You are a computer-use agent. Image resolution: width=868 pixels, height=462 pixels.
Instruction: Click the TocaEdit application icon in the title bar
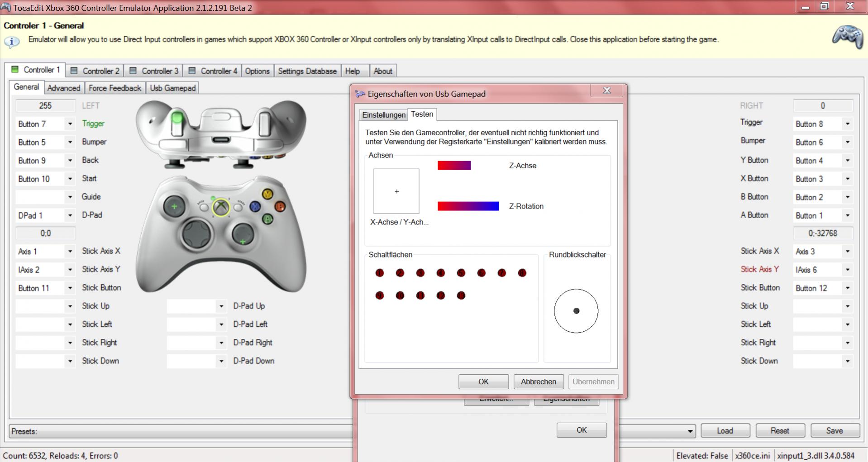tap(5, 8)
